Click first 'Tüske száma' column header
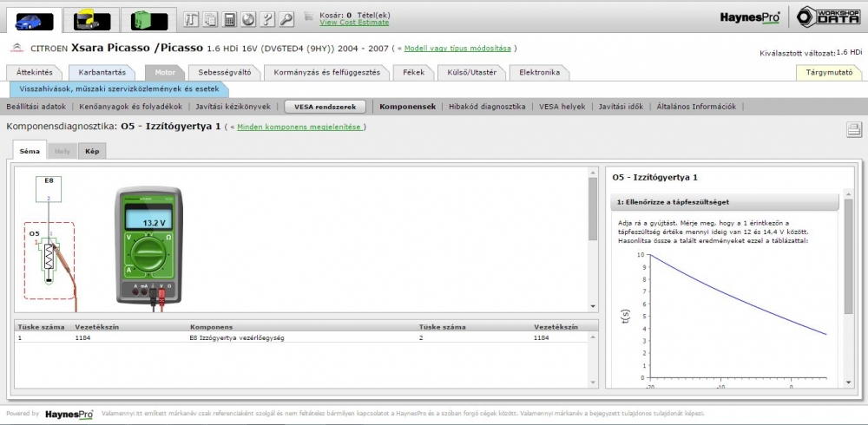The width and height of the screenshot is (868, 425). click(x=42, y=327)
